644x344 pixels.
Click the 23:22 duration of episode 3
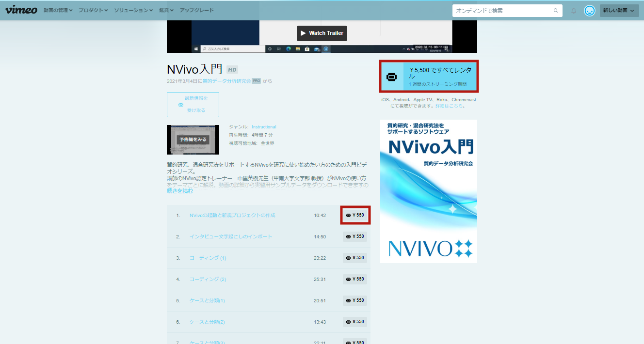click(320, 258)
